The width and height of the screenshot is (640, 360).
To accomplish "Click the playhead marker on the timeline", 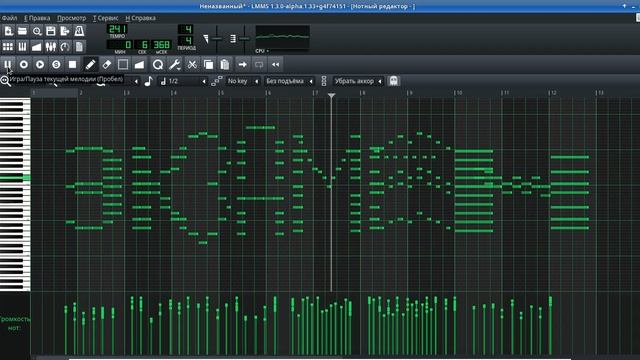I will (331, 95).
